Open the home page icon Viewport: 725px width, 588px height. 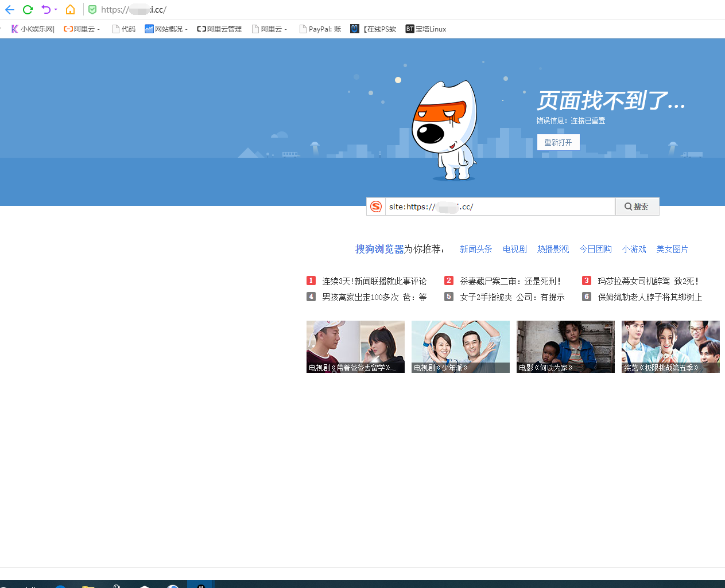coord(70,10)
